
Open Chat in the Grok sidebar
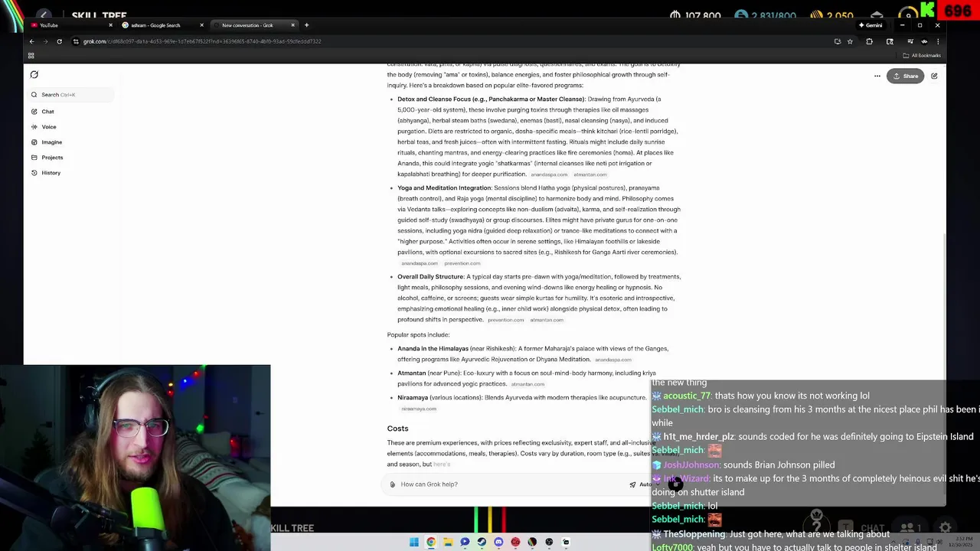click(42, 112)
